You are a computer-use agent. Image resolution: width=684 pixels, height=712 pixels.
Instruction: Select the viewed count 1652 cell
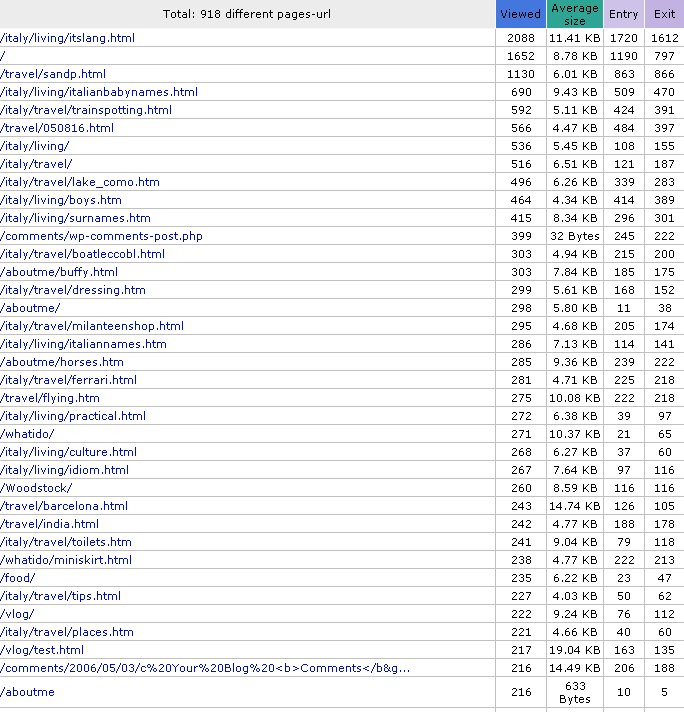click(521, 56)
